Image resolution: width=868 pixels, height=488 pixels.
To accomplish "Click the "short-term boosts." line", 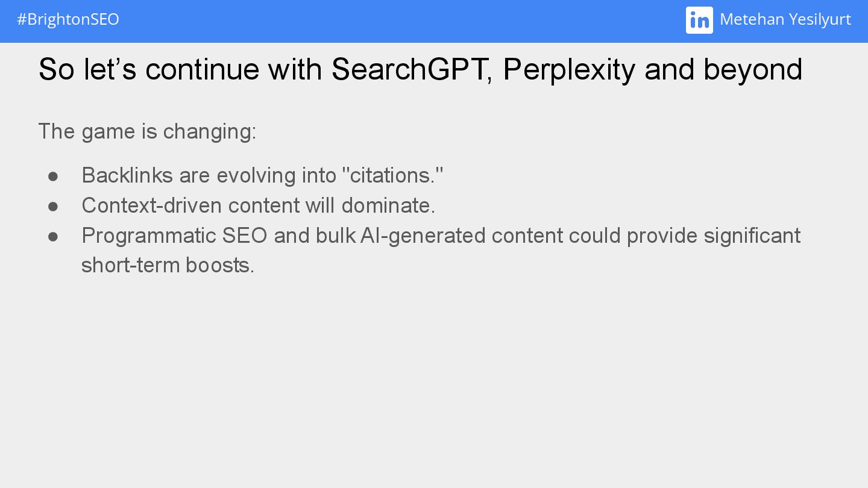I will point(168,266).
